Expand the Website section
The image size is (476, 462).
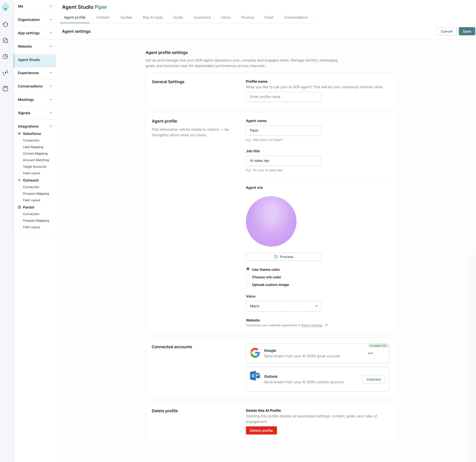tap(35, 47)
